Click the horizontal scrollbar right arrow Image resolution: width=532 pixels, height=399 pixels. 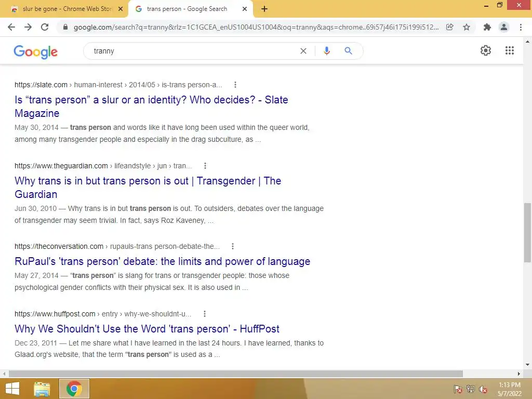pyautogui.click(x=519, y=374)
